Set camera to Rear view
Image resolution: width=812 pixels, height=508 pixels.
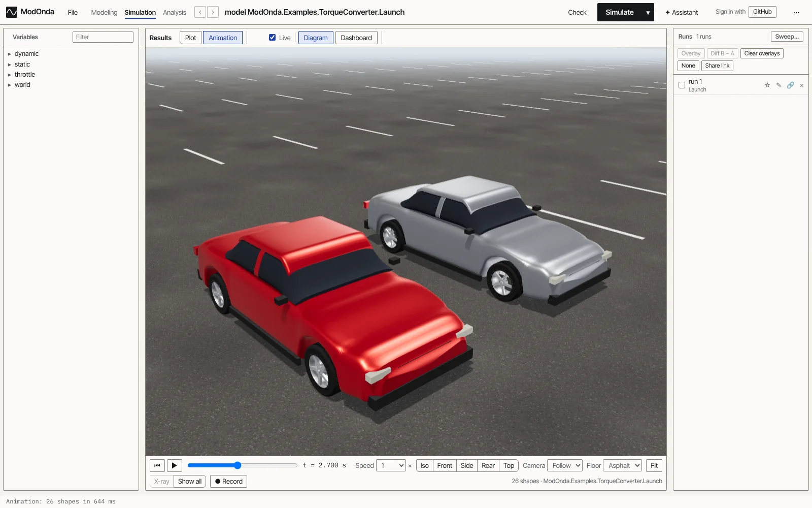click(488, 465)
